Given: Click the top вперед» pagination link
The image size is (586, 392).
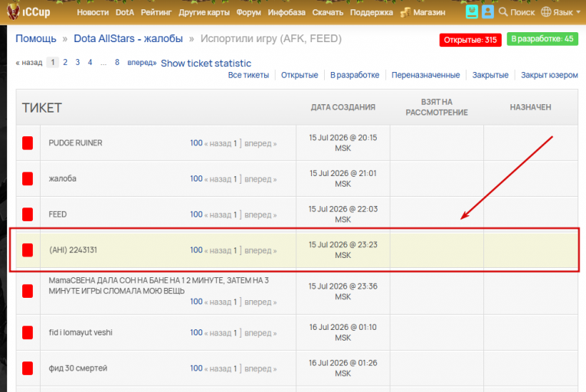Looking at the screenshot, I should (x=142, y=63).
